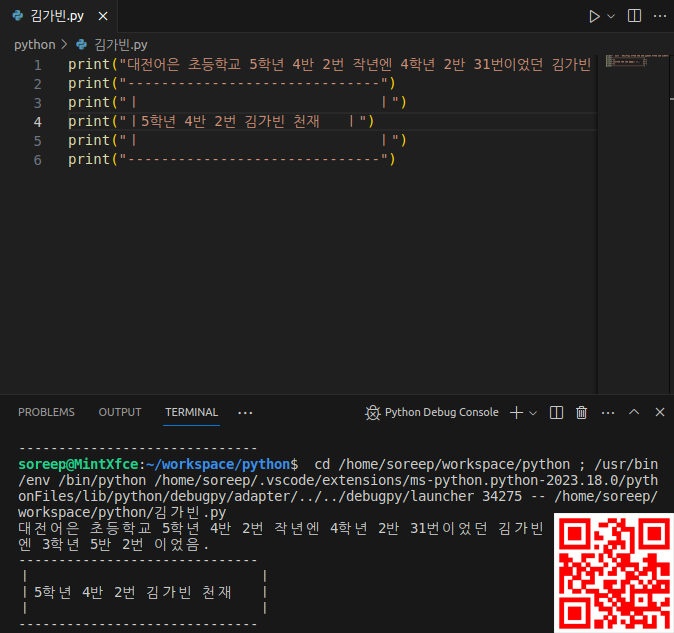674x633 pixels.
Task: Select the Python Debug Console terminal
Action: tap(432, 412)
